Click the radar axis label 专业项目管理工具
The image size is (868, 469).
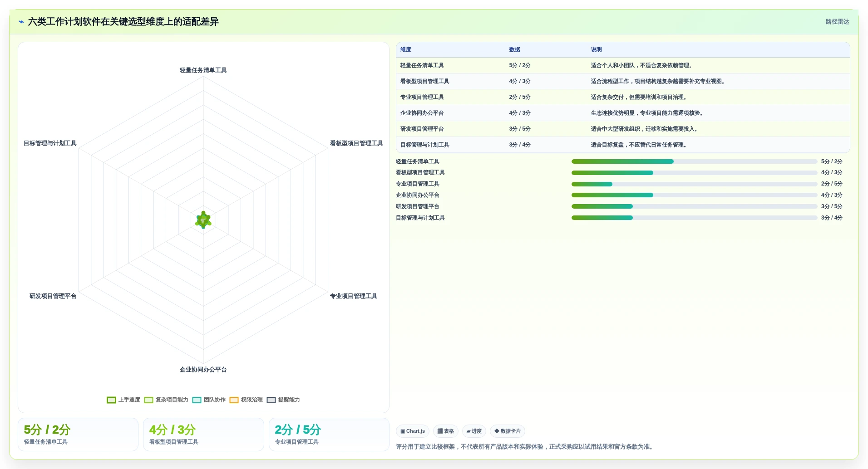[353, 296]
